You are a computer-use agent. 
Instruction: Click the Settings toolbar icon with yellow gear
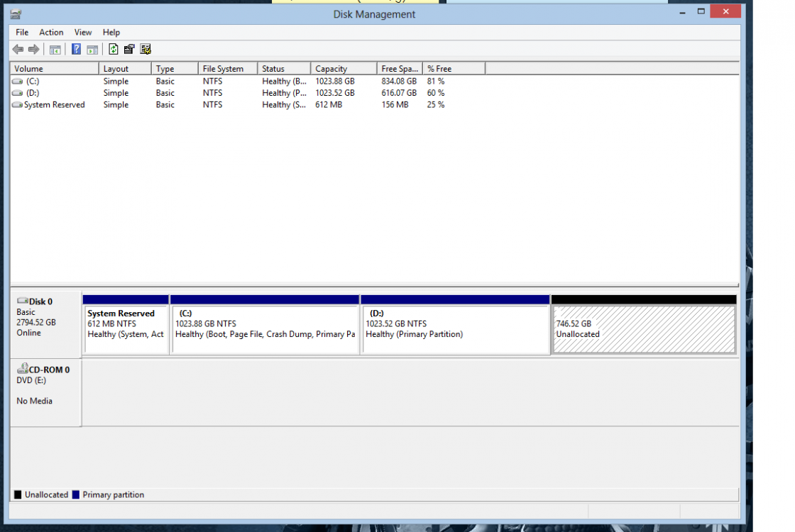pyautogui.click(x=146, y=49)
